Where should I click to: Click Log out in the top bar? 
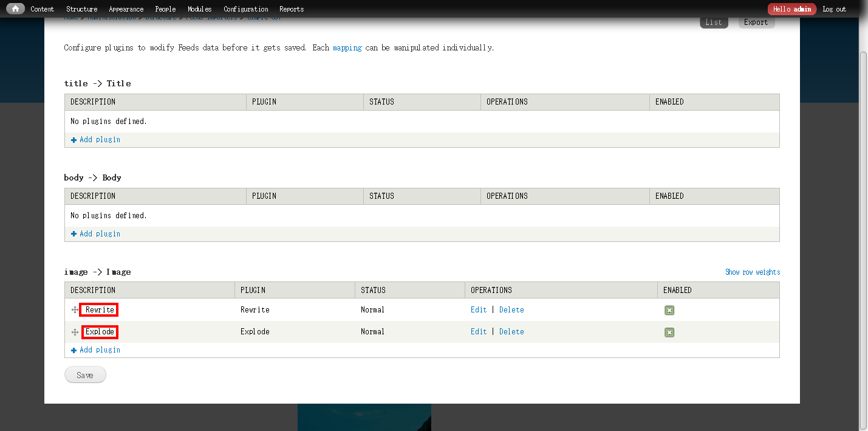(x=834, y=9)
